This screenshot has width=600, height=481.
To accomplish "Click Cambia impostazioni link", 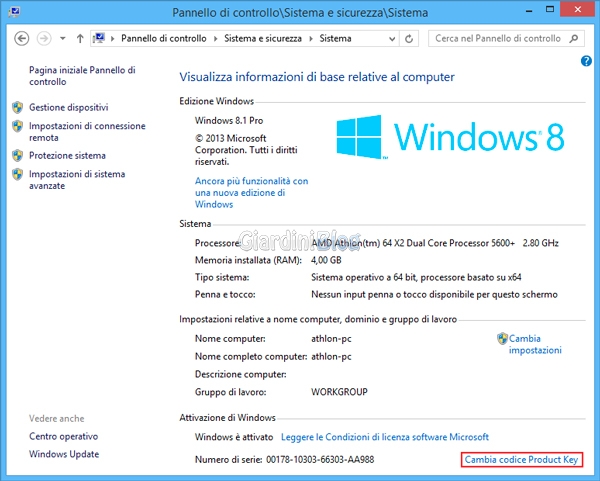I will click(535, 344).
